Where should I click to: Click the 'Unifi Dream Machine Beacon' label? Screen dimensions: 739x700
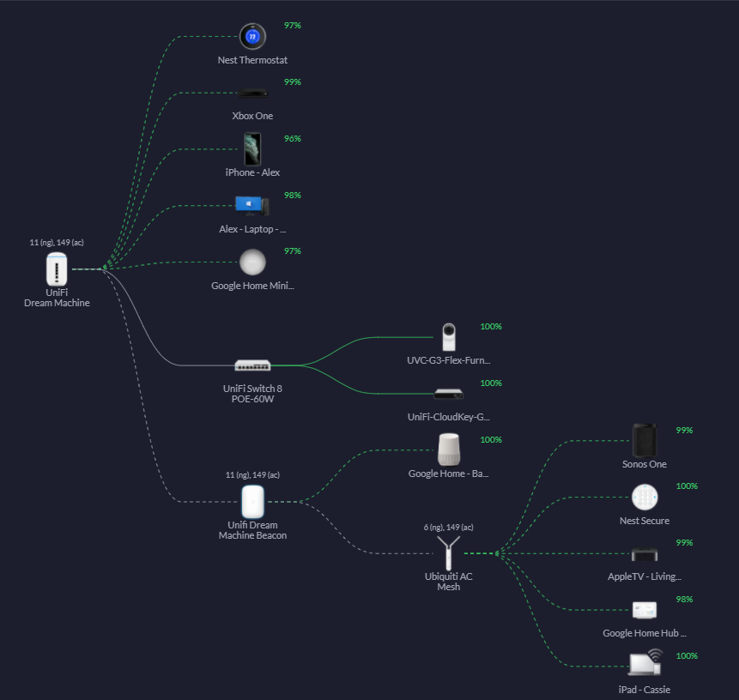(x=252, y=530)
